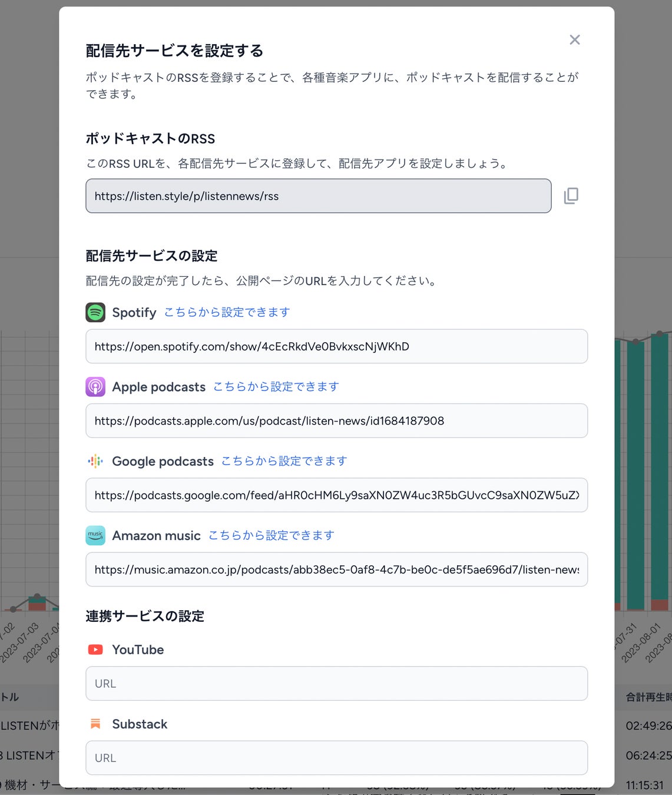
Task: Click the Amazon music service label
Action: pyautogui.click(x=157, y=535)
